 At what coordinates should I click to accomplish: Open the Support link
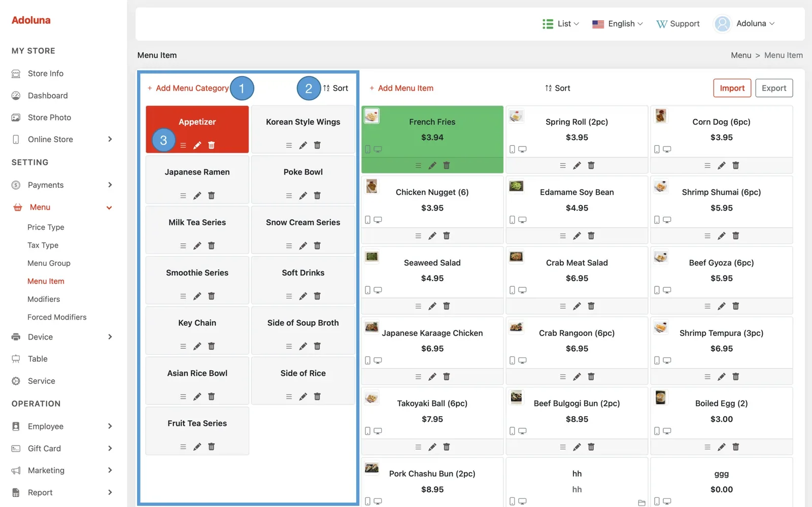pos(678,24)
